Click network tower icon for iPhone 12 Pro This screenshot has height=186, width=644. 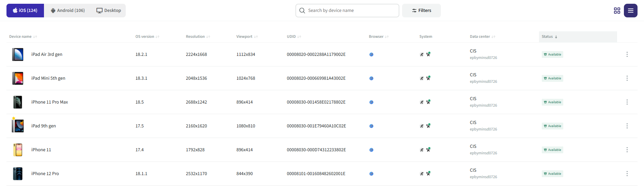point(428,173)
